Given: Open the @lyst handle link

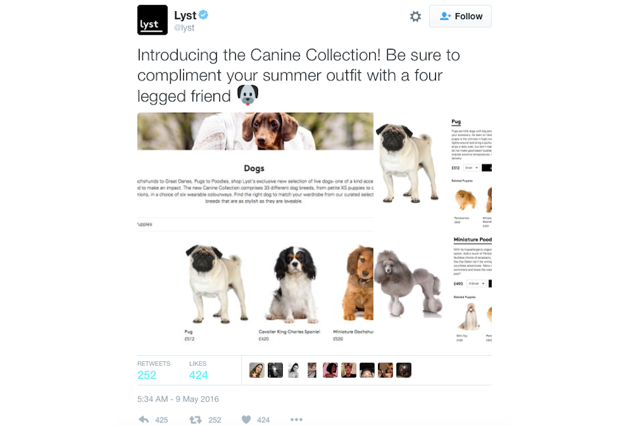Looking at the screenshot, I should [184, 28].
